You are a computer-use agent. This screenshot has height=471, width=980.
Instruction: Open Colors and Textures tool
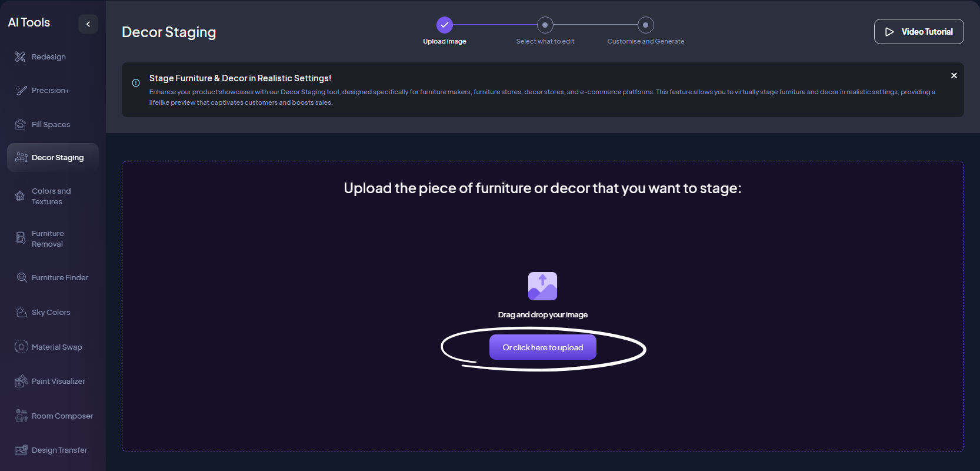[51, 197]
